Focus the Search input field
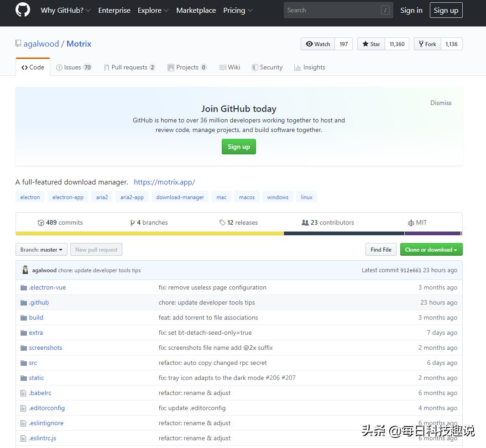The height and width of the screenshot is (448, 486). (x=333, y=10)
